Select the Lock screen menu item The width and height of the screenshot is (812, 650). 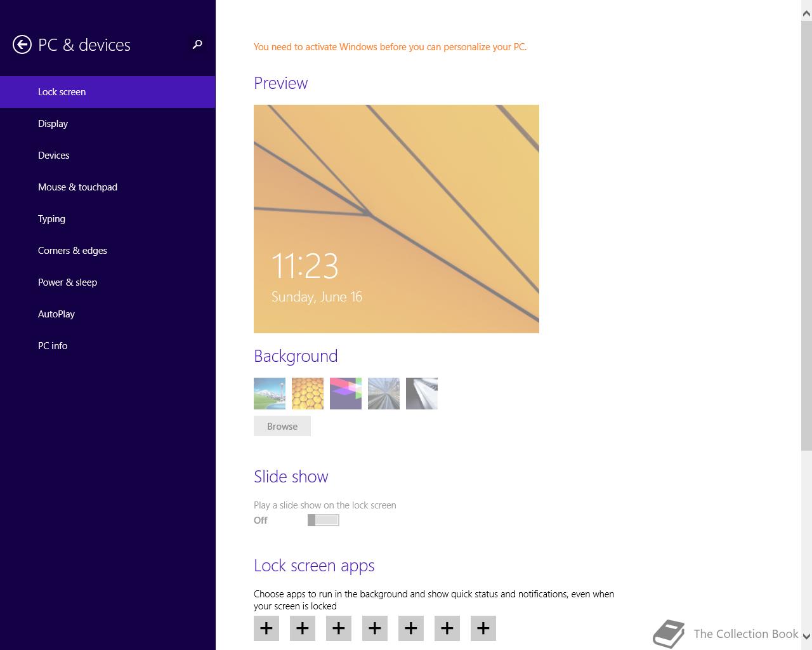[108, 92]
